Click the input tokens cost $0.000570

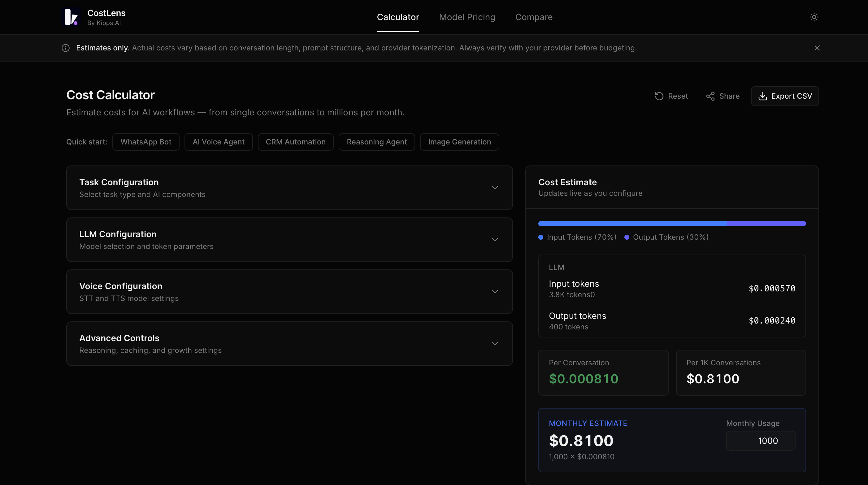[772, 289]
